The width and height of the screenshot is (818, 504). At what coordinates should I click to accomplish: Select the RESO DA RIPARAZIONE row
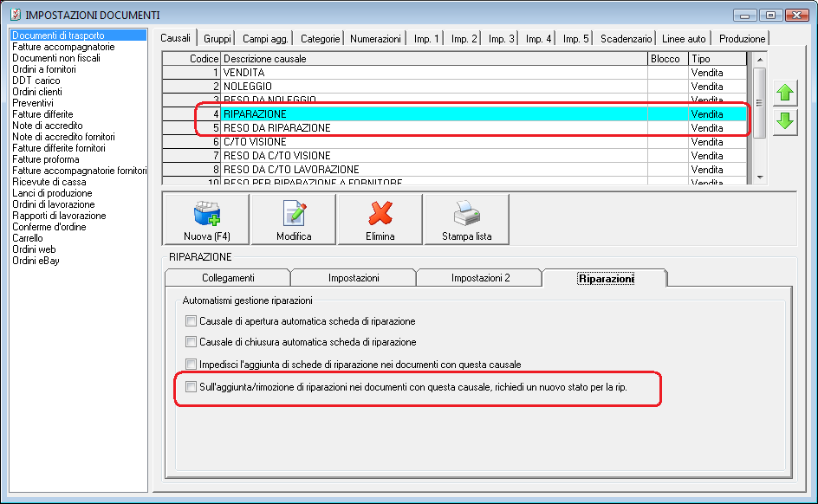pos(455,128)
